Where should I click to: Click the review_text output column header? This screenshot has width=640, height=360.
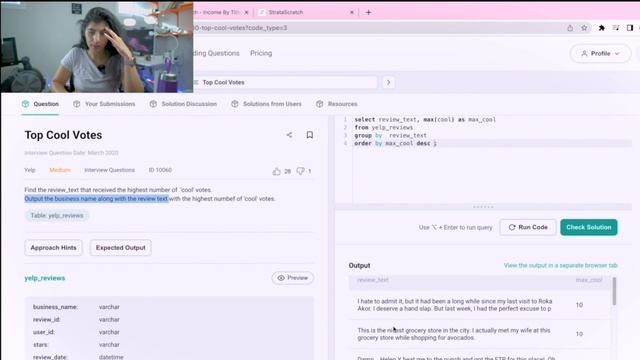point(373,280)
